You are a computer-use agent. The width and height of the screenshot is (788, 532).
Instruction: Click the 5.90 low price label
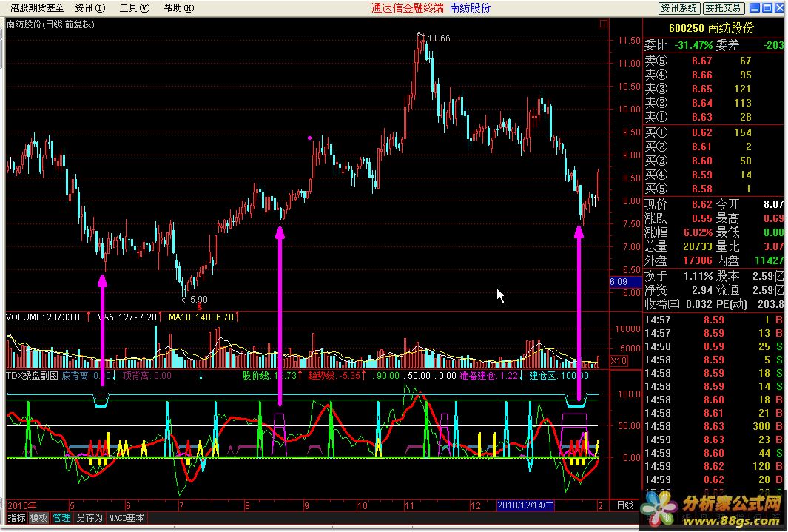pos(199,300)
